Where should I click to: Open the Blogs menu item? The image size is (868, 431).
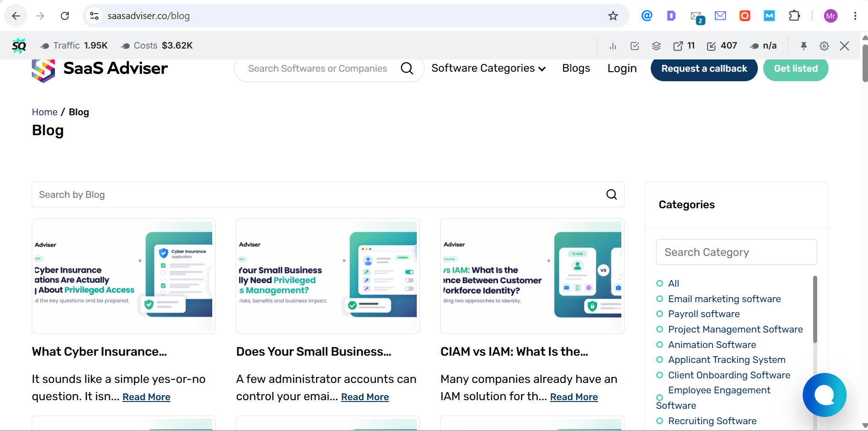[576, 69]
